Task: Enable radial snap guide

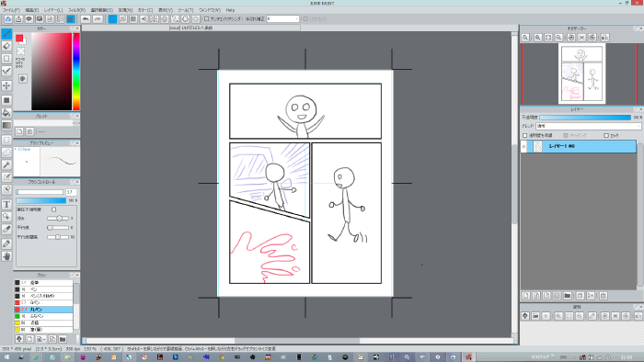Action: click(x=154, y=19)
